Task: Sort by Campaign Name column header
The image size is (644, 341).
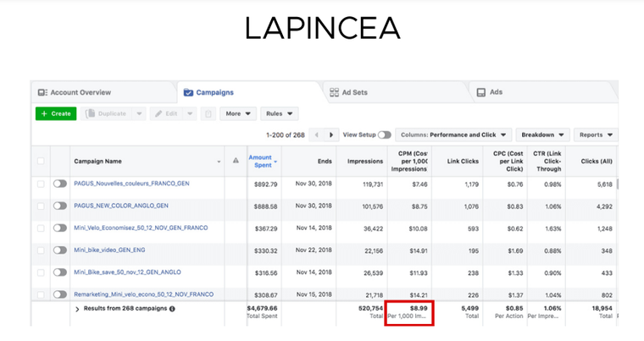Action: tap(97, 162)
